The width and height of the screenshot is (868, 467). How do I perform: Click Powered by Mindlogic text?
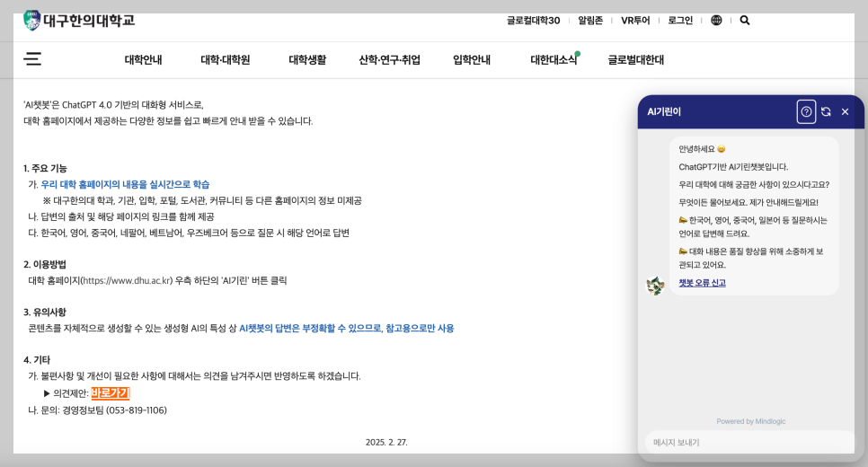point(750,421)
